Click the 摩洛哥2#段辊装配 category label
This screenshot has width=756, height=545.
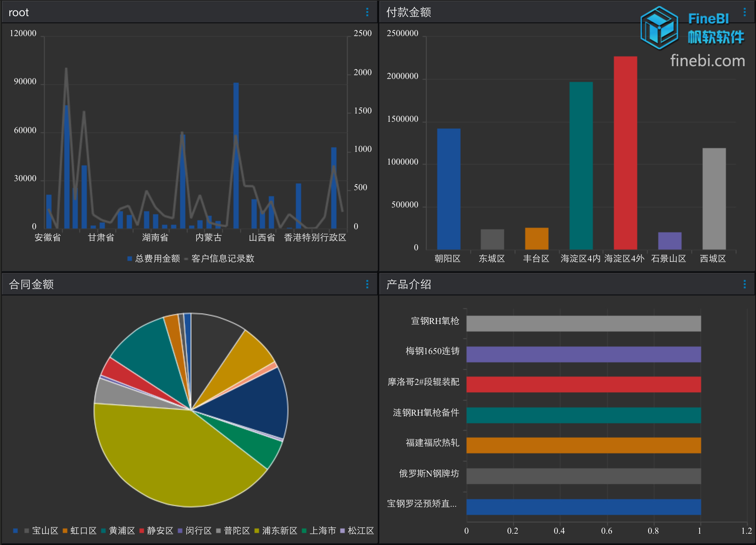pos(424,382)
